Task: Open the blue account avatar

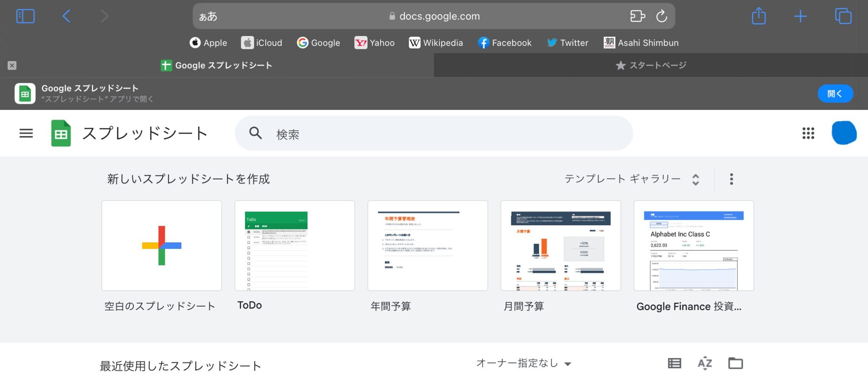Action: coord(844,133)
